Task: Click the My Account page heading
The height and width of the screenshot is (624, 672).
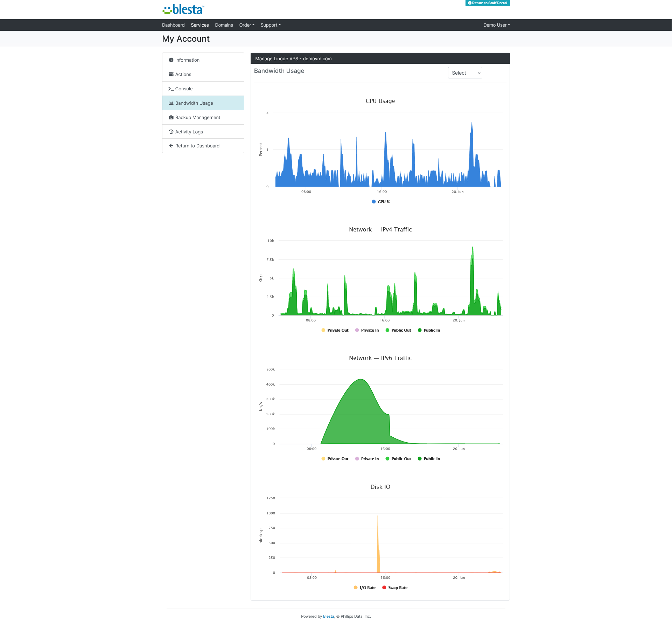Action: pyautogui.click(x=185, y=39)
